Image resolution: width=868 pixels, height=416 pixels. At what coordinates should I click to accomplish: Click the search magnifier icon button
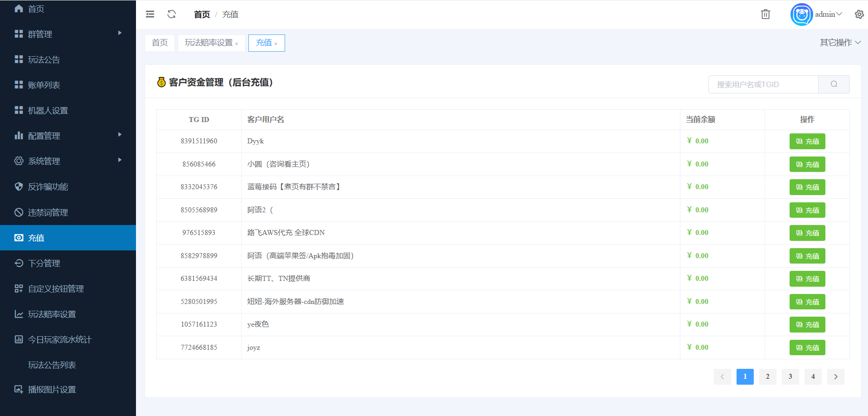[x=834, y=84]
